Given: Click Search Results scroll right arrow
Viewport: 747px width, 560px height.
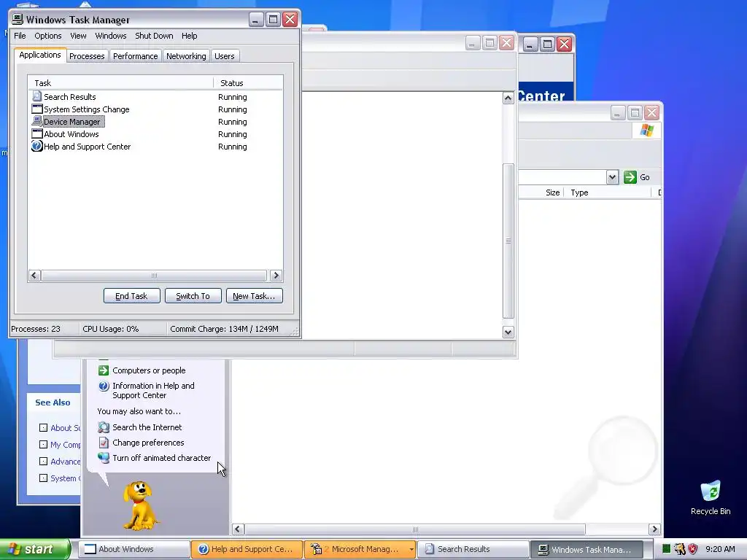Looking at the screenshot, I should pos(654,529).
